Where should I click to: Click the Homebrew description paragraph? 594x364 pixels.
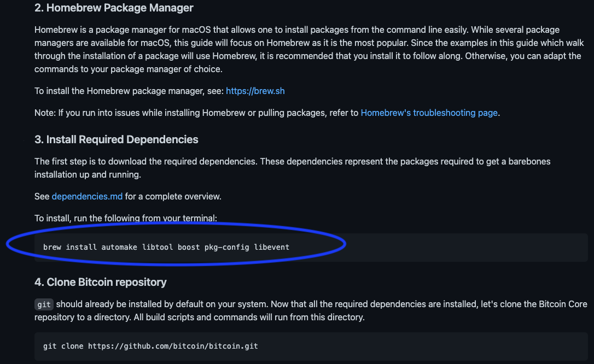[x=309, y=50]
